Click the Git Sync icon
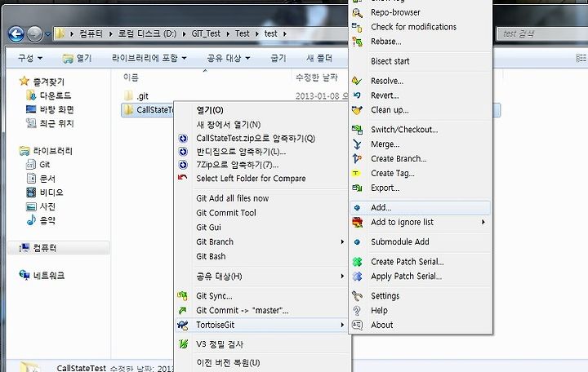This screenshot has height=372, width=588. click(183, 296)
